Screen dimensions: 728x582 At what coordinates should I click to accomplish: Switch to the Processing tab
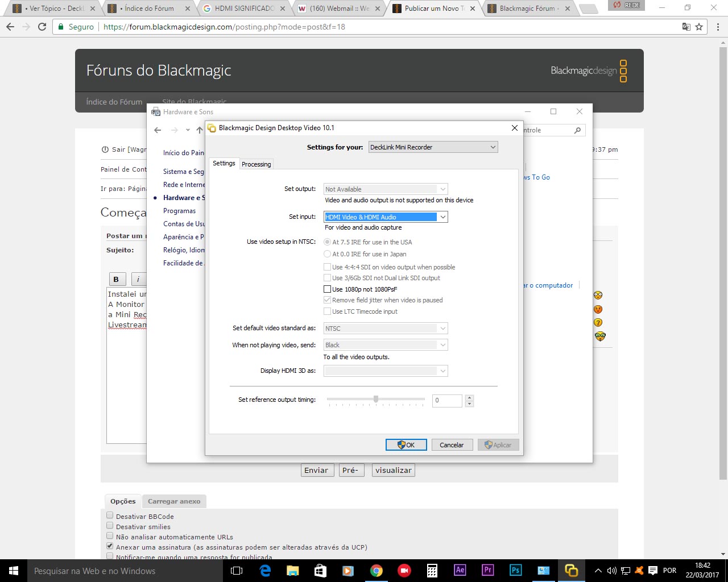click(x=257, y=164)
